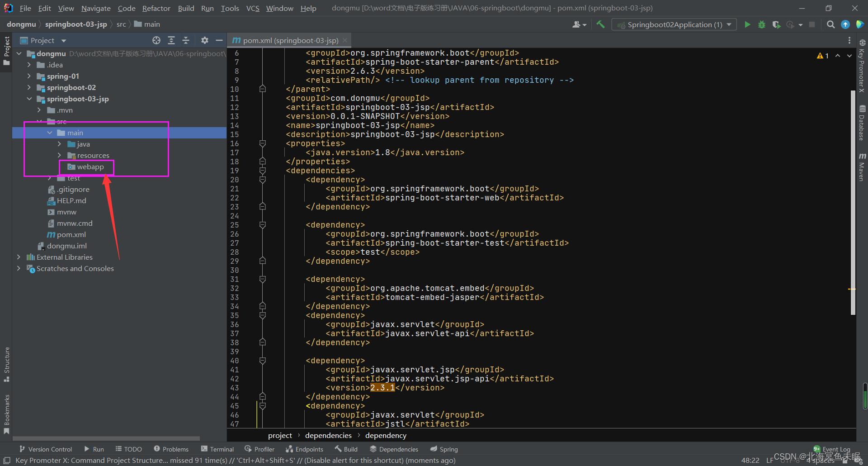Start debugging with the bug icon
This screenshot has height=466, width=868.
point(762,24)
